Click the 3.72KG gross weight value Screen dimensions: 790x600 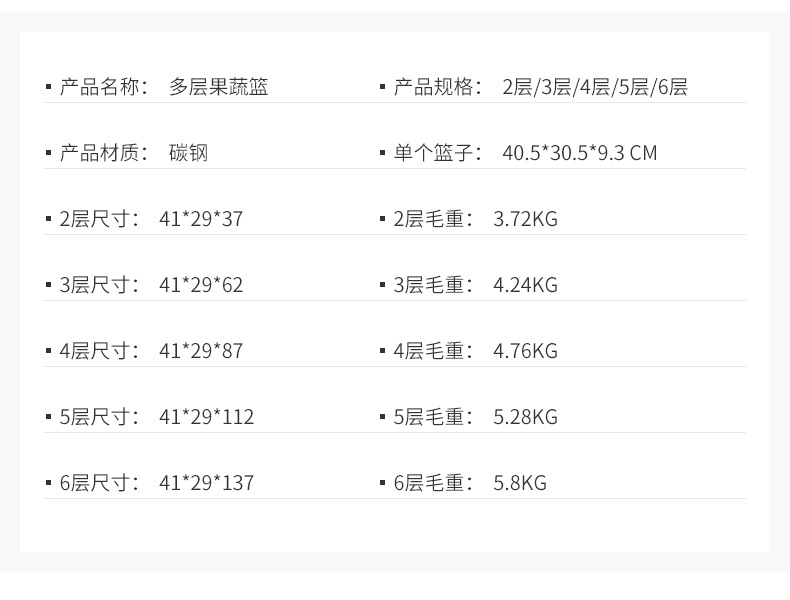click(525, 219)
